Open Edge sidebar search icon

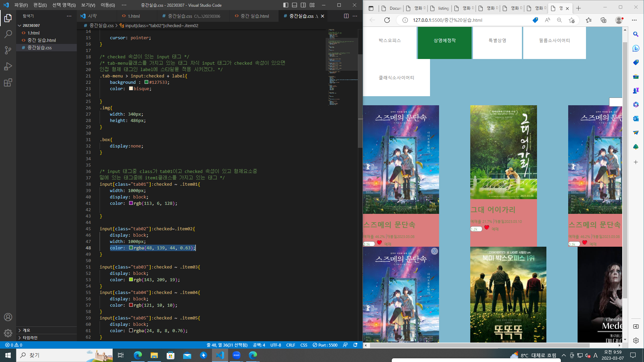tap(636, 34)
